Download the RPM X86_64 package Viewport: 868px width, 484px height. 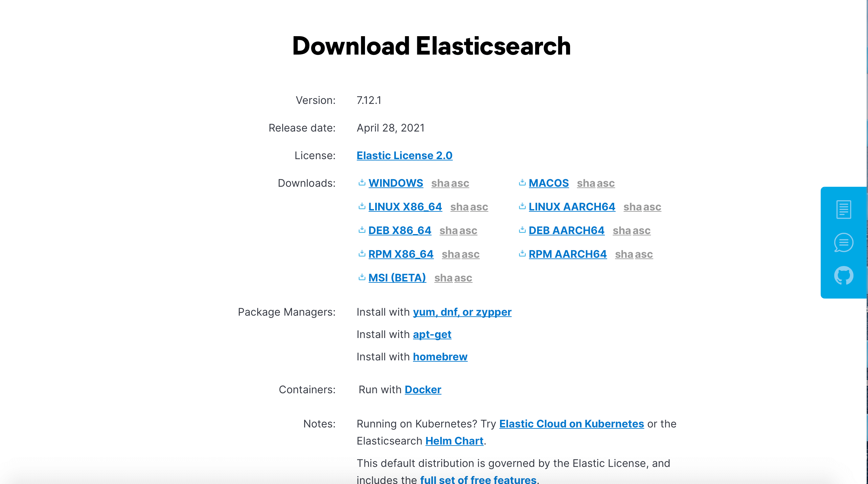(400, 254)
